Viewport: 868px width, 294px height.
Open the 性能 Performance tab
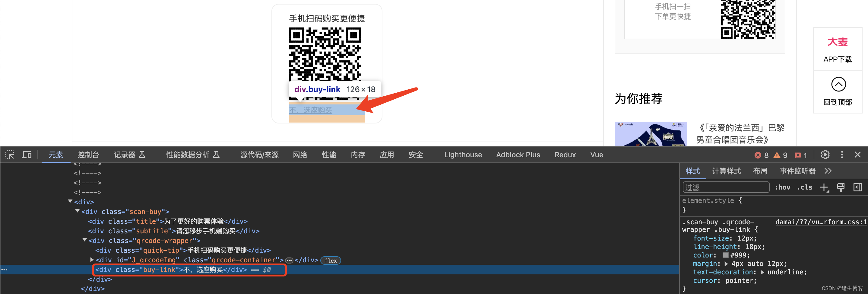(x=329, y=155)
